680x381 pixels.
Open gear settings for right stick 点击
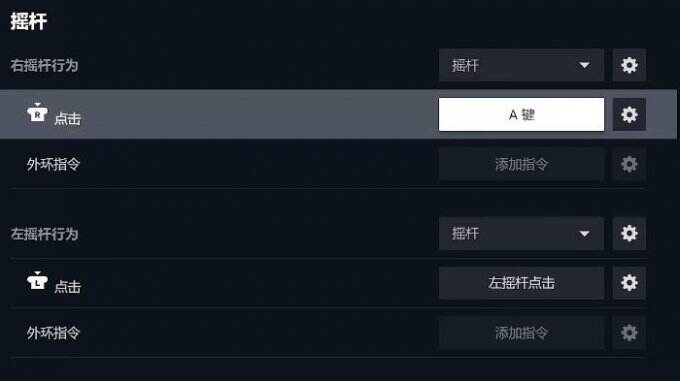629,115
